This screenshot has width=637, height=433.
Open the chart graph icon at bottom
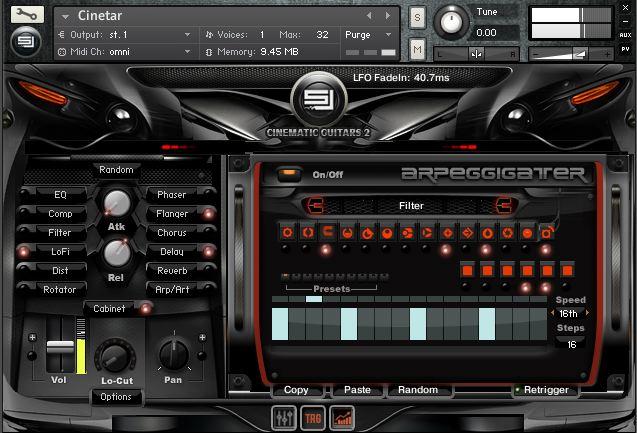342,418
